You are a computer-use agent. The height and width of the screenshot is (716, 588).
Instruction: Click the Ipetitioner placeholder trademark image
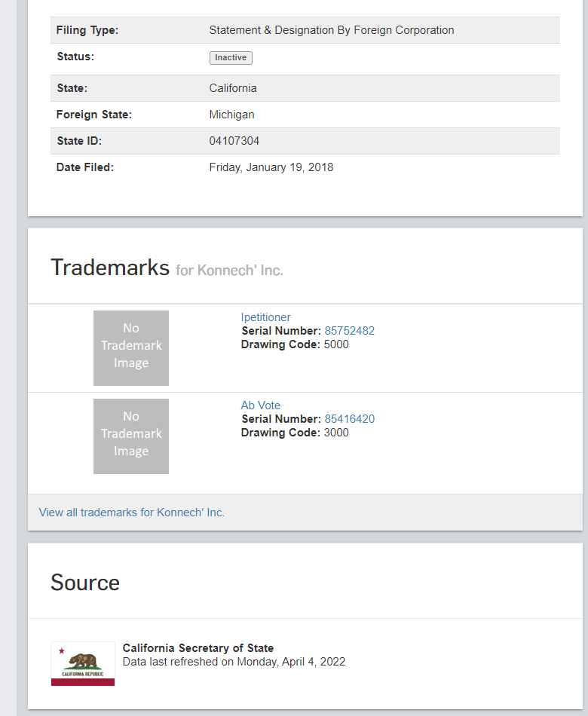tap(131, 348)
